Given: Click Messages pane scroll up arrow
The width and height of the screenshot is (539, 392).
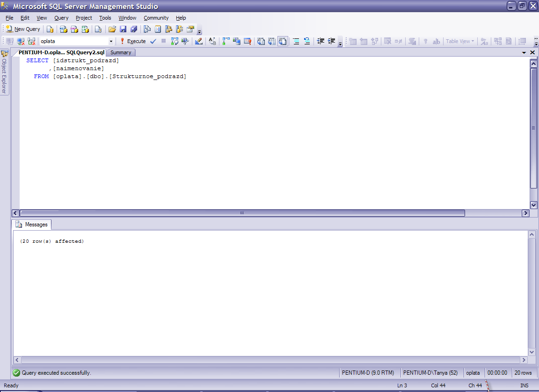Looking at the screenshot, I should (532, 235).
